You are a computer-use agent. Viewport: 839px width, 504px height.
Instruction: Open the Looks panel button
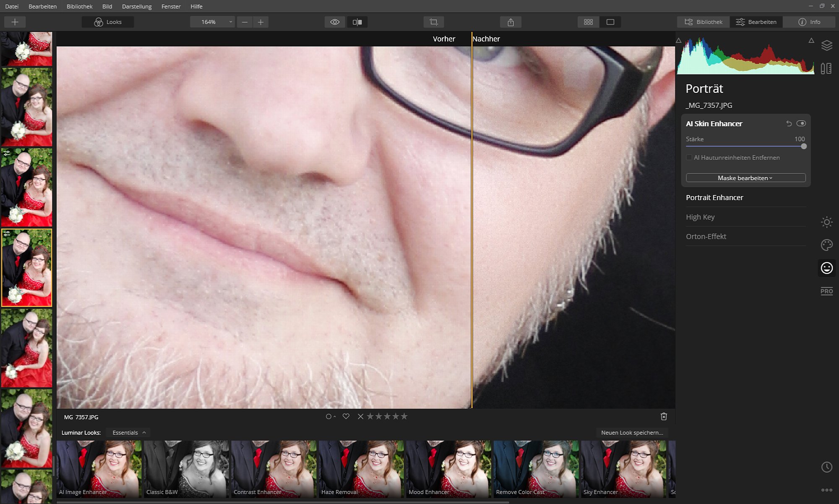pos(108,22)
